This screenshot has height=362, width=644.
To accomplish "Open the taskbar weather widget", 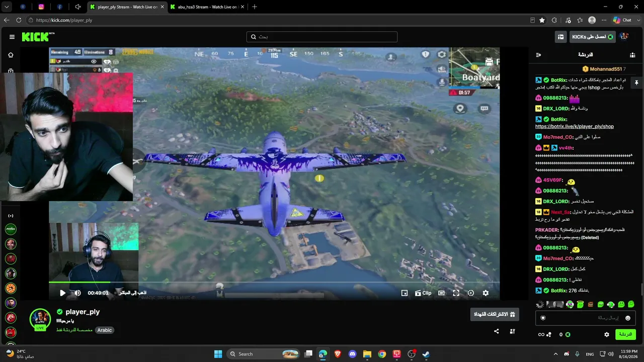I will 20,353.
